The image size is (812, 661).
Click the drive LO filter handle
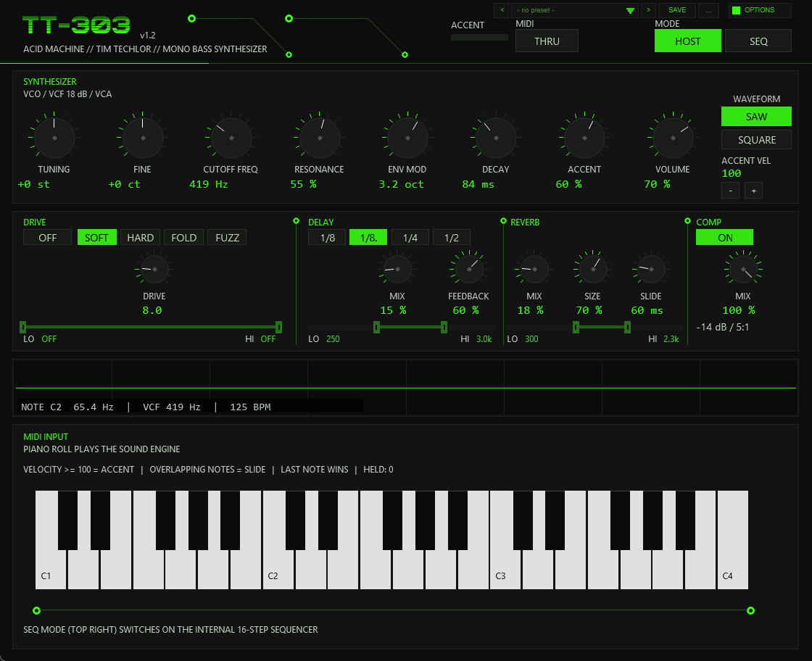tap(22, 327)
